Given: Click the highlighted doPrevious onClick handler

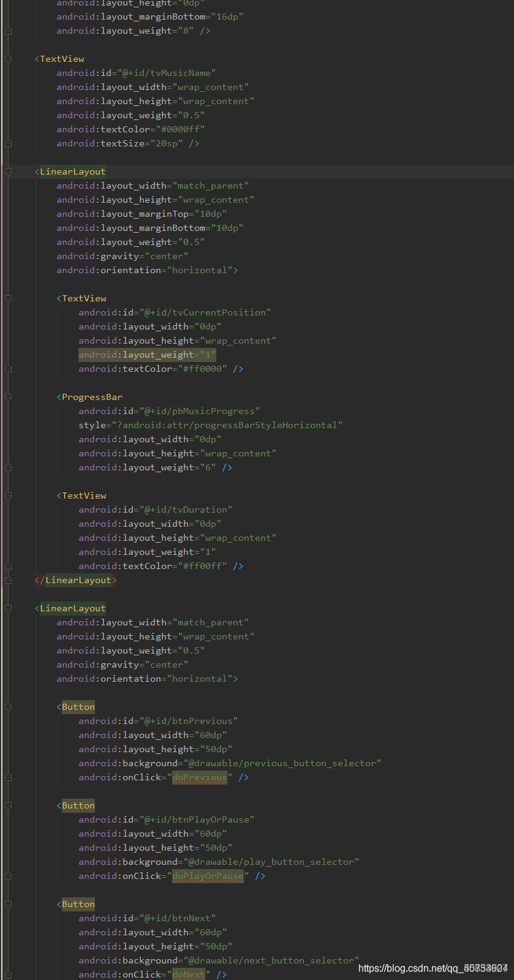Looking at the screenshot, I should [x=200, y=777].
